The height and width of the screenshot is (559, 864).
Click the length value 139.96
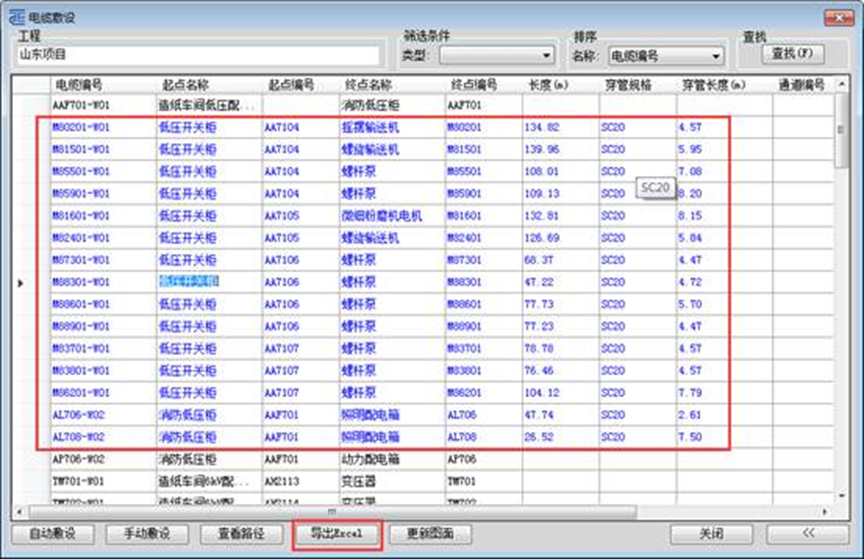pyautogui.click(x=542, y=149)
